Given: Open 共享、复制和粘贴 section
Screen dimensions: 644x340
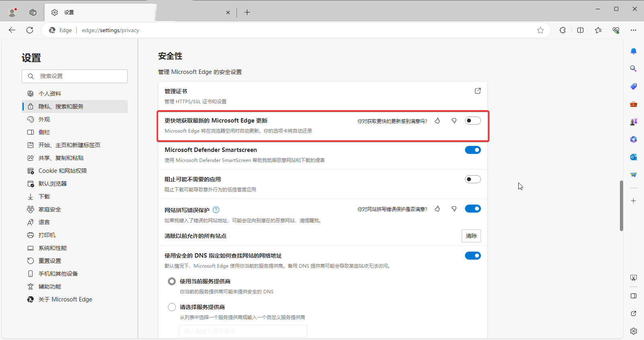Looking at the screenshot, I should click(x=75, y=158).
